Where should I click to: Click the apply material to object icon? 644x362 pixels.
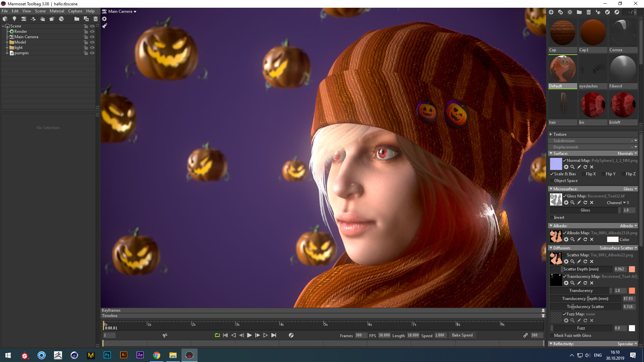pyautogui.click(x=598, y=12)
